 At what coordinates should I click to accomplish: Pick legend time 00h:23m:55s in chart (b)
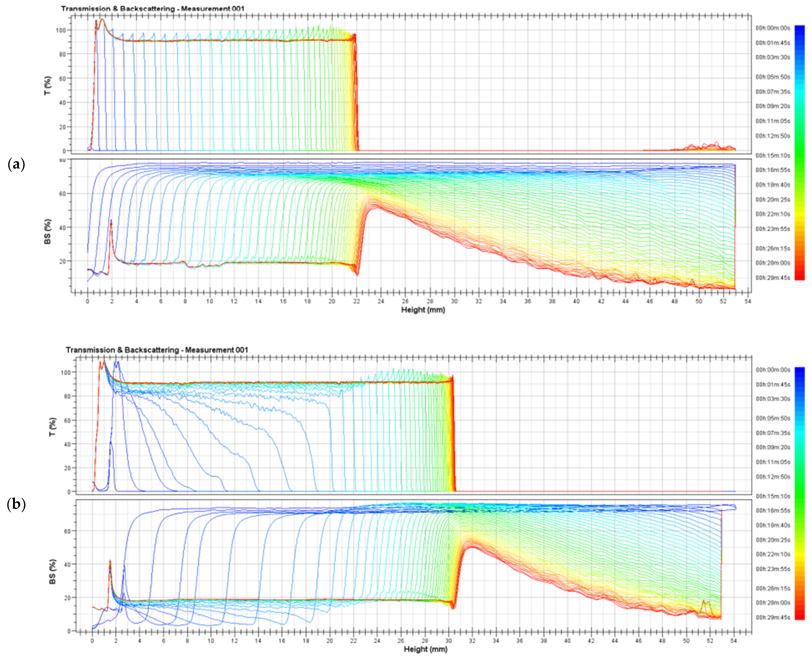coord(773,569)
